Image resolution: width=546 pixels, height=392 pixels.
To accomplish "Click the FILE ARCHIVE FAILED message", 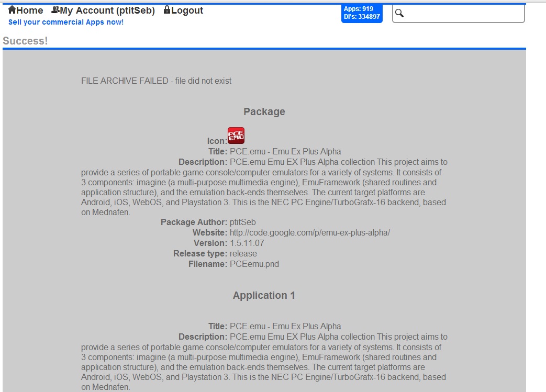I will pyautogui.click(x=156, y=81).
